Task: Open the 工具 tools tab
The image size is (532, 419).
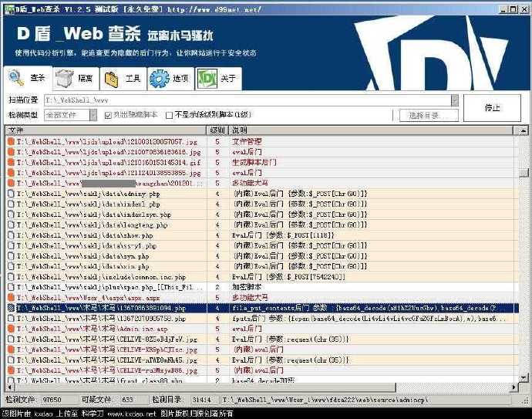Action: tap(123, 79)
